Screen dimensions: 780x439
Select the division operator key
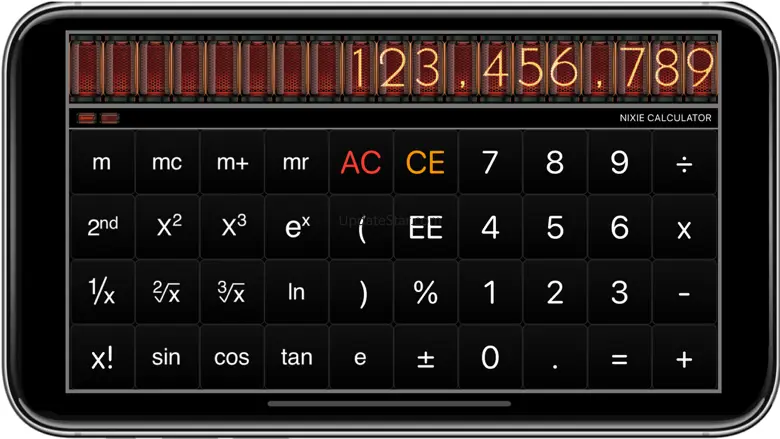[684, 162]
